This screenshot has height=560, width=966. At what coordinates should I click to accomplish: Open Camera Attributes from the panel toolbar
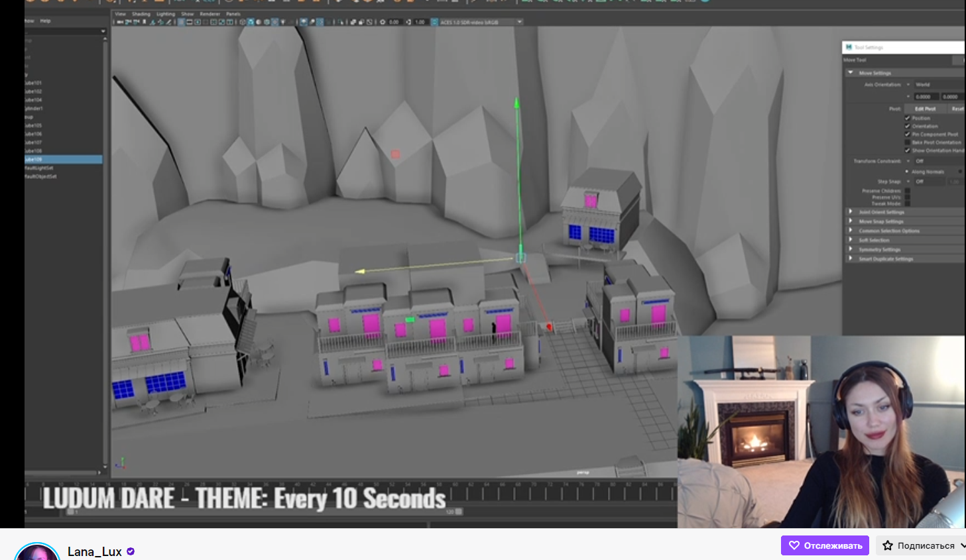137,22
